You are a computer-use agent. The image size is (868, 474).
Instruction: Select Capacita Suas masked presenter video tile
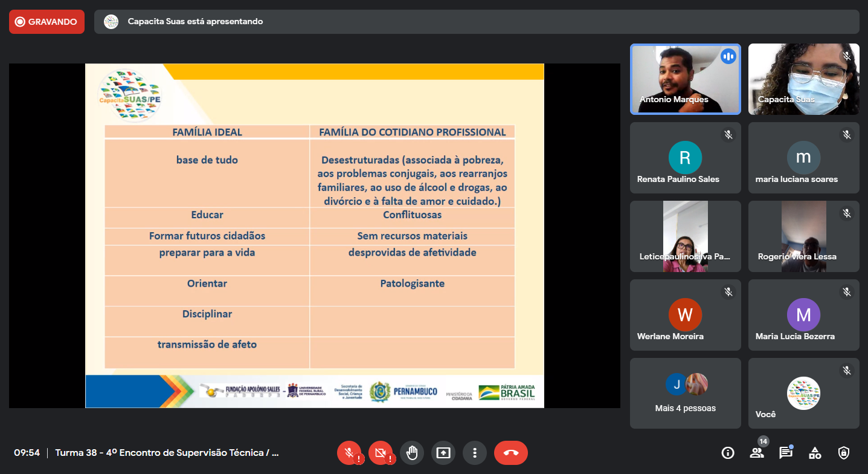[803, 79]
